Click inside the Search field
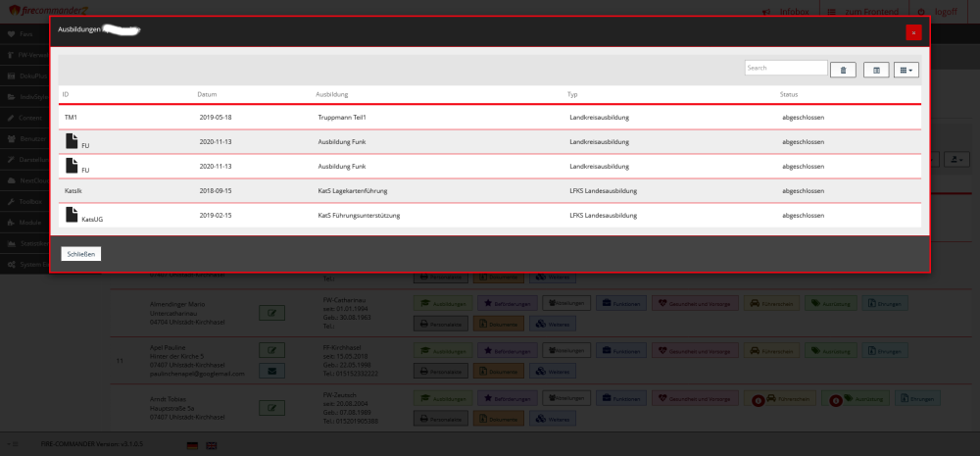 click(786, 69)
